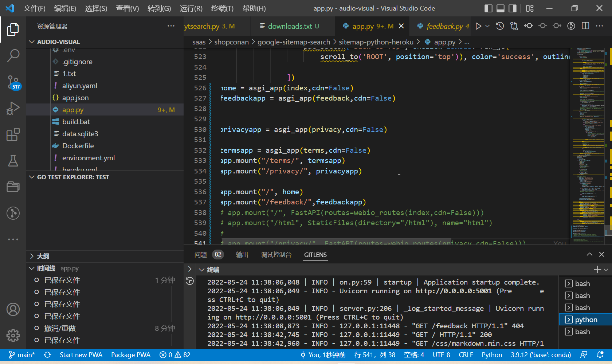
Task: Open the Testing flask view
Action: click(13, 161)
